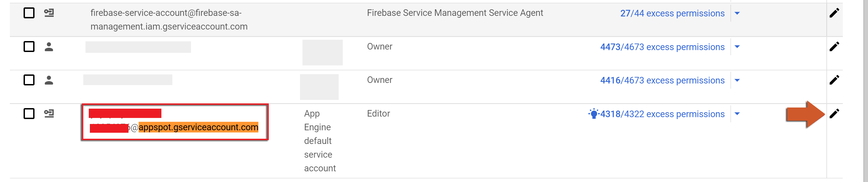Open the dropdown beside 4416/4673 excess permissions
Screen dimensions: 868x182
click(x=737, y=80)
